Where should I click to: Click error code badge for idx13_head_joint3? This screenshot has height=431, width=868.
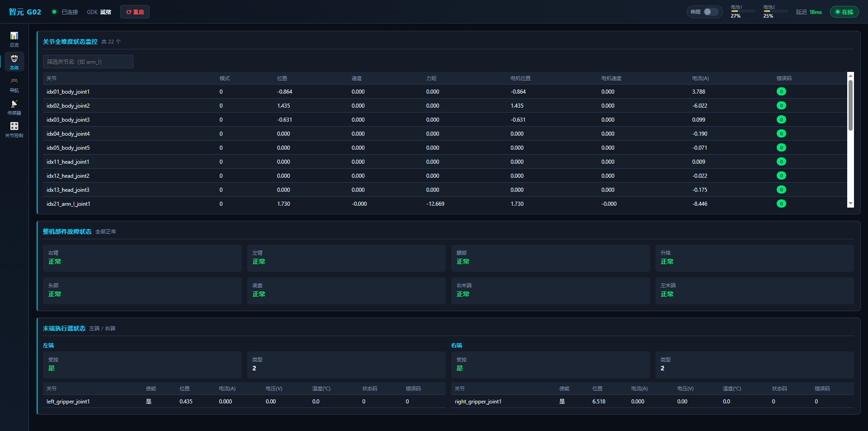(x=781, y=189)
